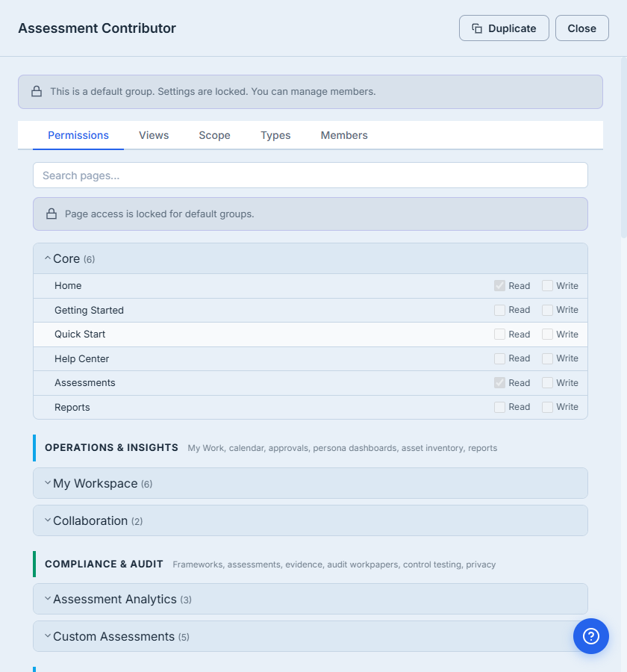The width and height of the screenshot is (627, 672).
Task: Toggle Write checkbox for Home
Action: pos(547,285)
